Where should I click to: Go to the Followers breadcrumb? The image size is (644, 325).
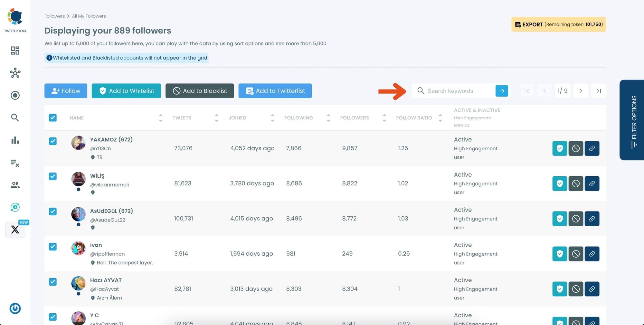pos(54,16)
